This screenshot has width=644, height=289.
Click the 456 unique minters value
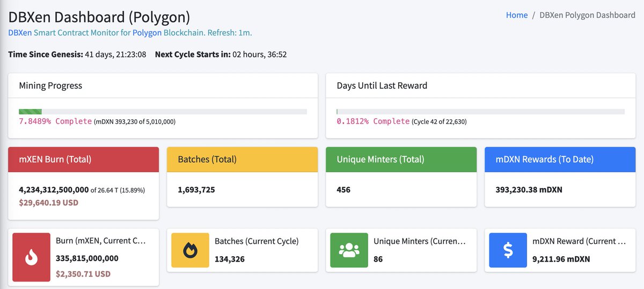(343, 190)
